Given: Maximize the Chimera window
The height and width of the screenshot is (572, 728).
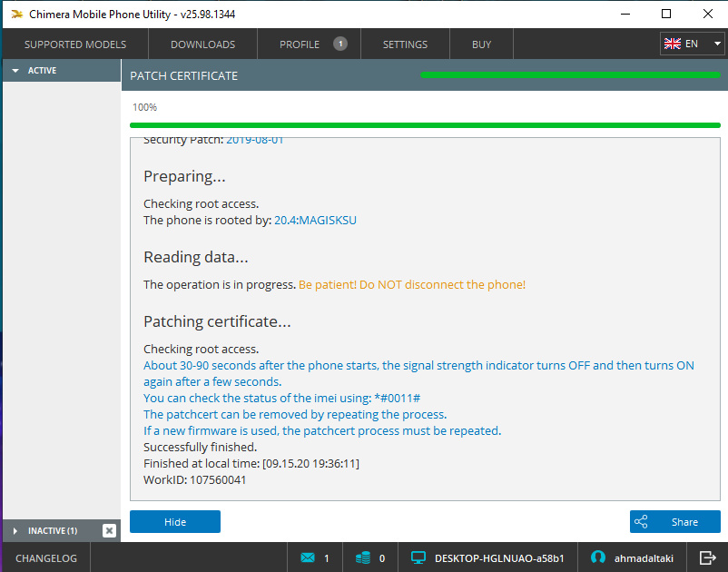Looking at the screenshot, I should 666,14.
